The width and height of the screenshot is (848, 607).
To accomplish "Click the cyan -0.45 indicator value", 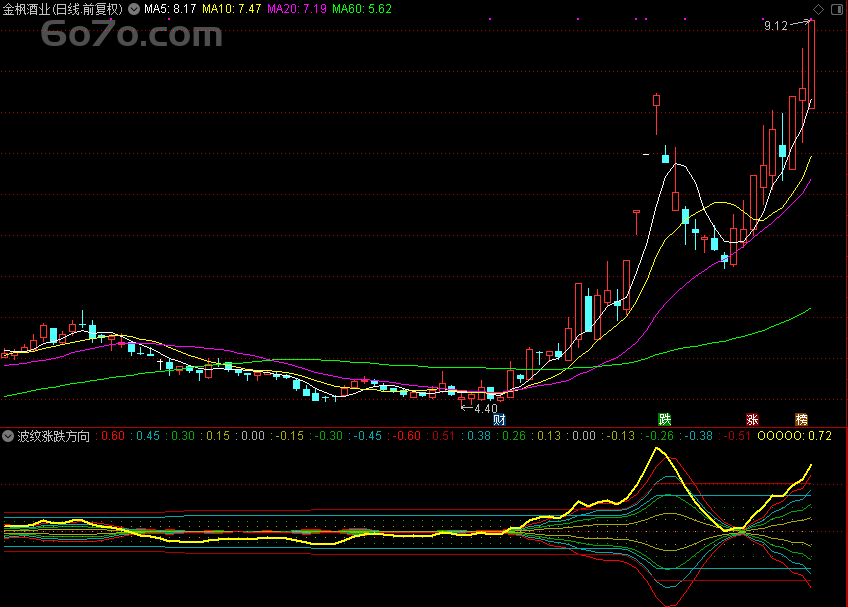I will [368, 436].
